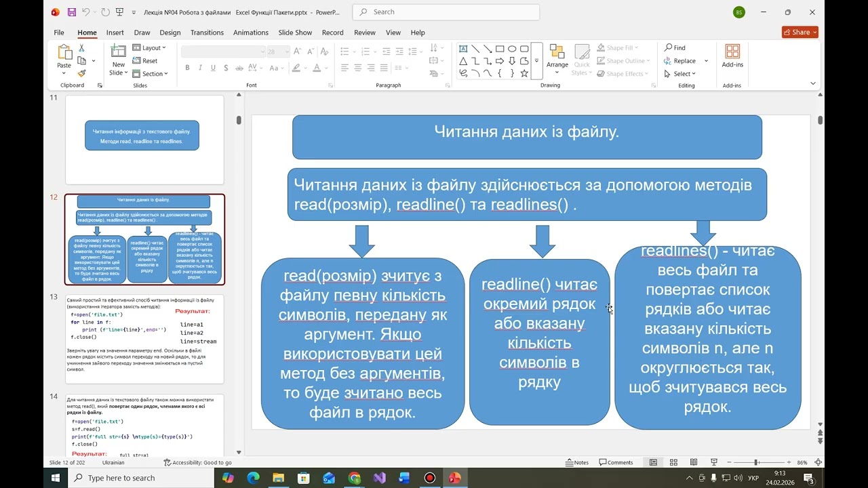Image resolution: width=868 pixels, height=488 pixels.
Task: Launch Google Chrome from taskbar
Action: pyautogui.click(x=354, y=478)
